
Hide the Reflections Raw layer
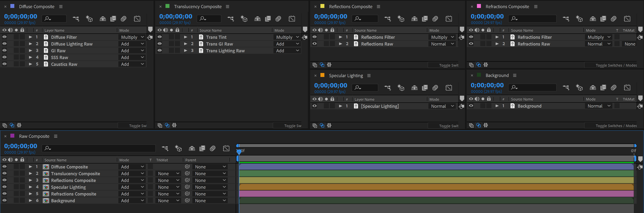point(314,44)
